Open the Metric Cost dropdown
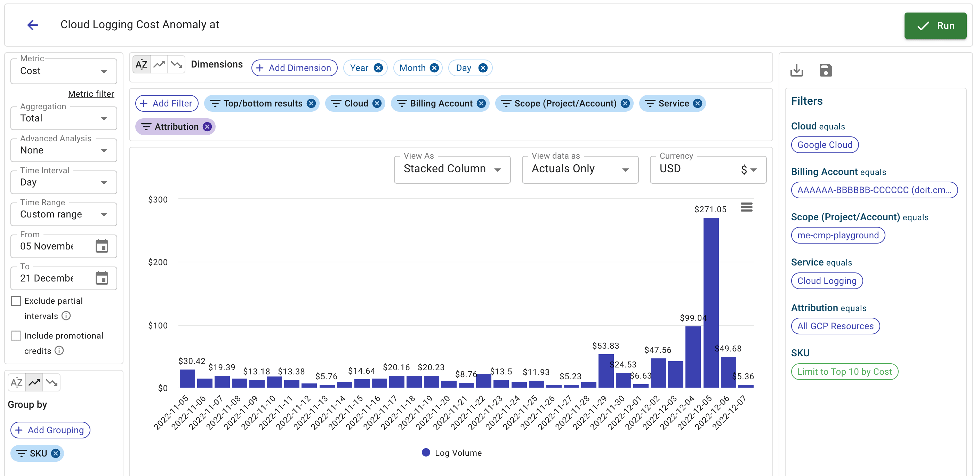 coord(64,71)
